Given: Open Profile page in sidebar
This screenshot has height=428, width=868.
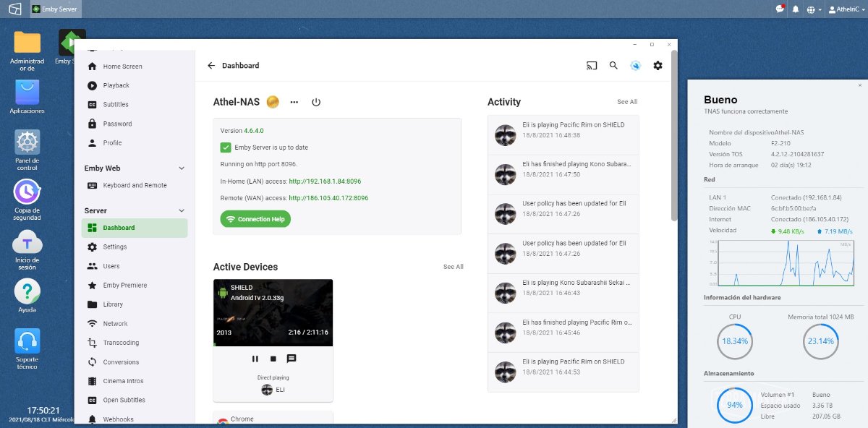Looking at the screenshot, I should pos(135,143).
